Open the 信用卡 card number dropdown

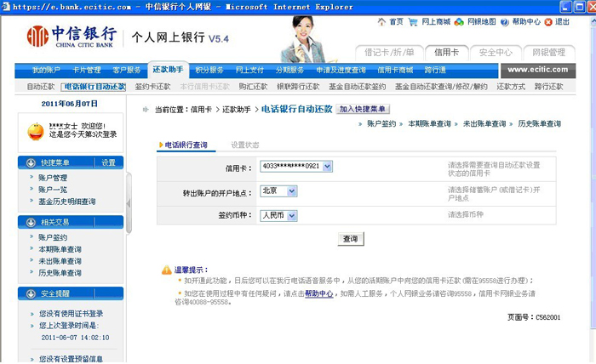click(328, 167)
